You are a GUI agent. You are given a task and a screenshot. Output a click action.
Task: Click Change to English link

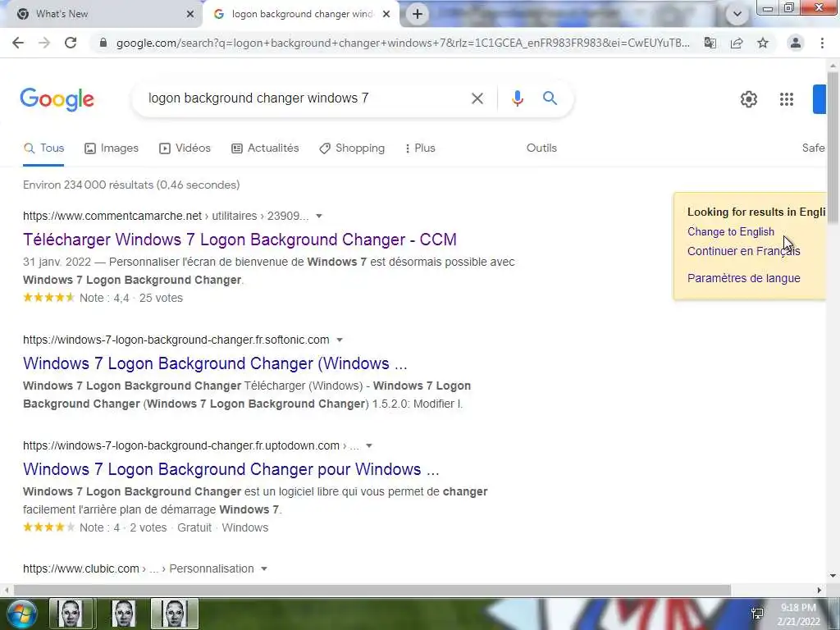(731, 231)
